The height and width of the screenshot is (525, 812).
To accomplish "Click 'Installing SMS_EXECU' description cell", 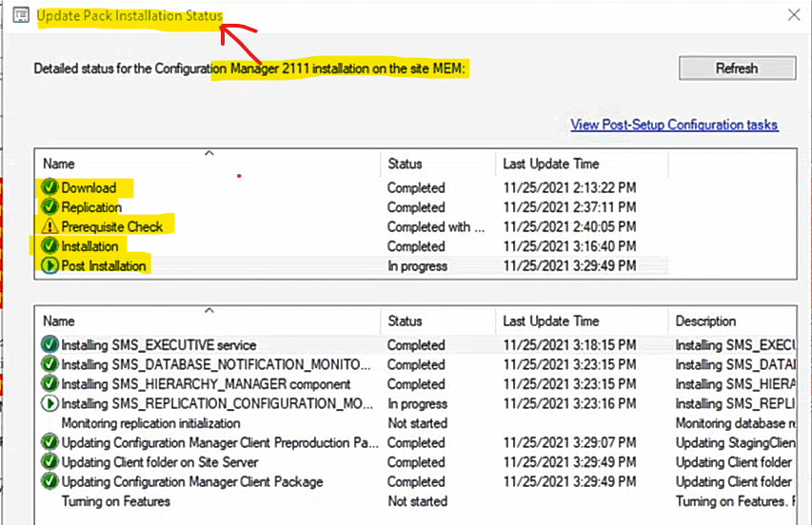I will coord(736,345).
